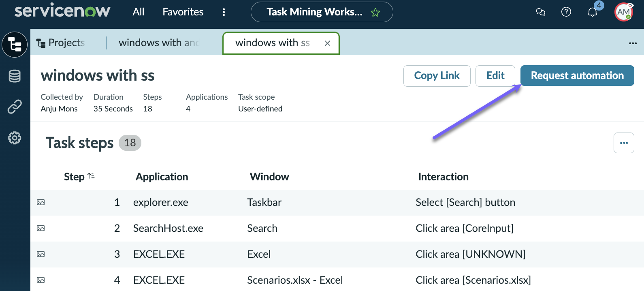This screenshot has width=644, height=291.
Task: Open screenshot icon for step 2 SearchHost.exe
Action: point(41,228)
